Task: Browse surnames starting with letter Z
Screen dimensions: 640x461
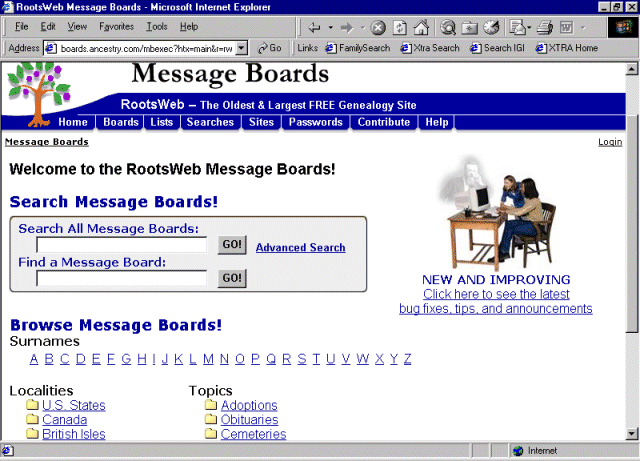Action: (x=407, y=359)
